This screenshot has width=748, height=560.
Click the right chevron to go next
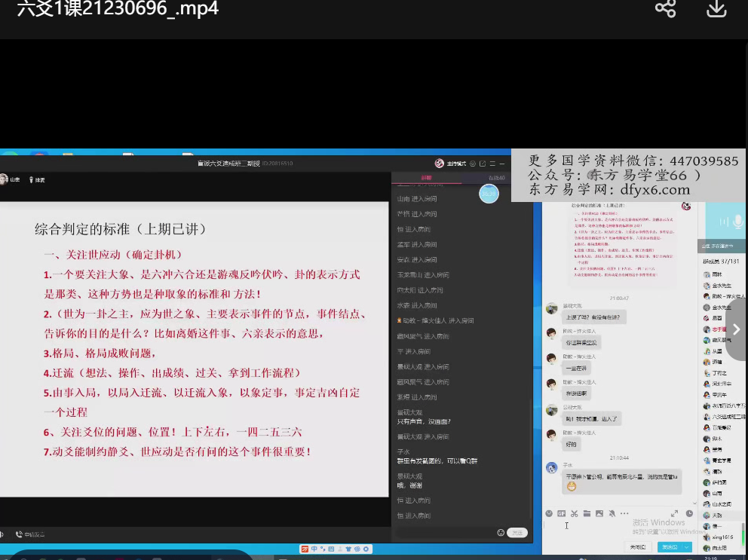click(x=736, y=329)
